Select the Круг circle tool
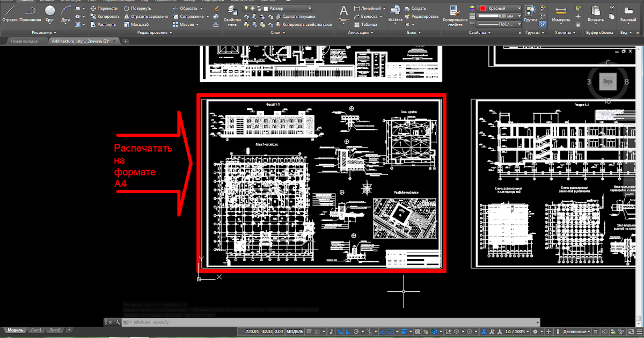Image resolution: width=644 pixels, height=338 pixels. (x=49, y=14)
